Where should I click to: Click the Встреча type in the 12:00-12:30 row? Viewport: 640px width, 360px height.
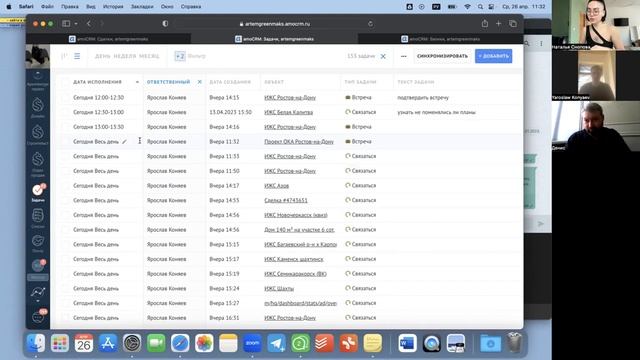(x=358, y=98)
